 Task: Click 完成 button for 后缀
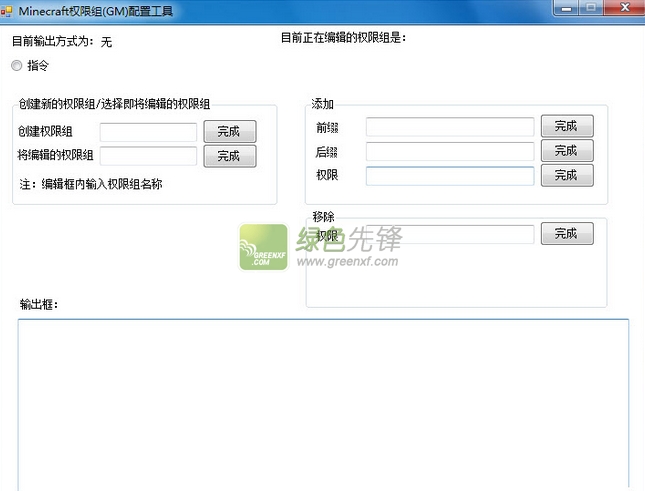click(x=567, y=151)
